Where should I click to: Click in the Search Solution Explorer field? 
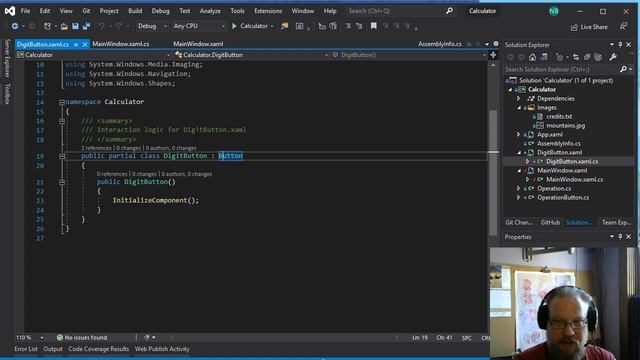[x=561, y=69]
